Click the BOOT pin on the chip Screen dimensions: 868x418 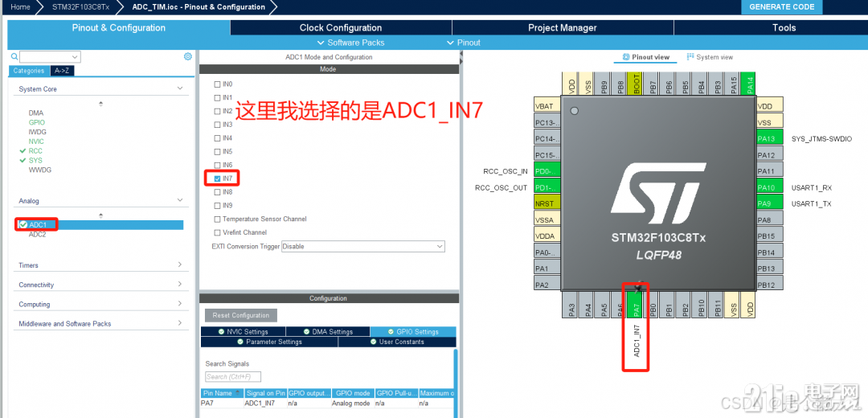click(637, 83)
